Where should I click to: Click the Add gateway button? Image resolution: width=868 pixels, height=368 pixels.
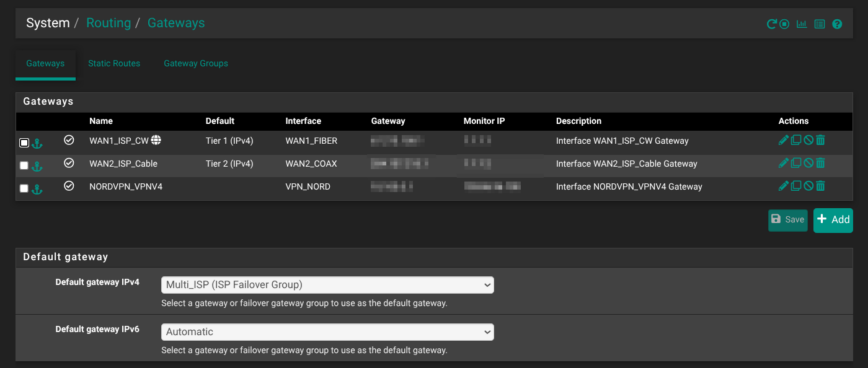click(833, 220)
